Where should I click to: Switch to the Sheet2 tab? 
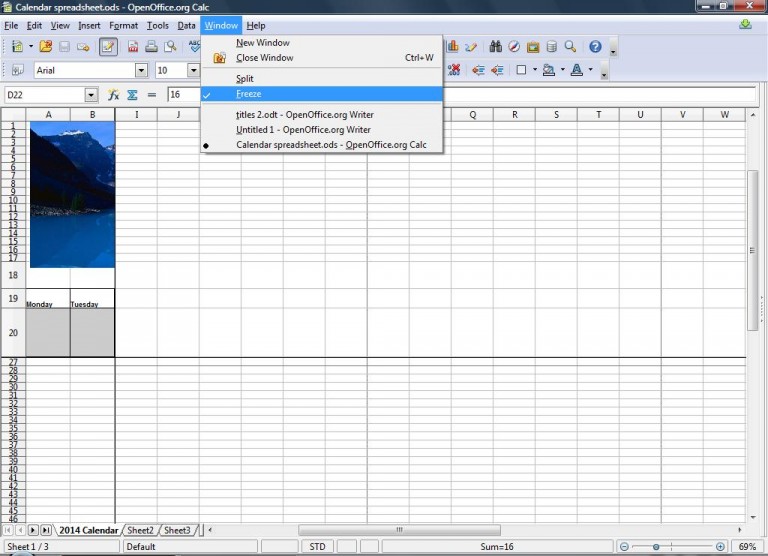coord(141,530)
